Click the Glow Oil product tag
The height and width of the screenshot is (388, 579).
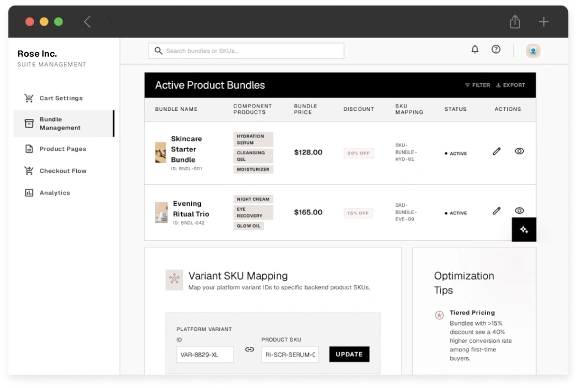coord(249,226)
